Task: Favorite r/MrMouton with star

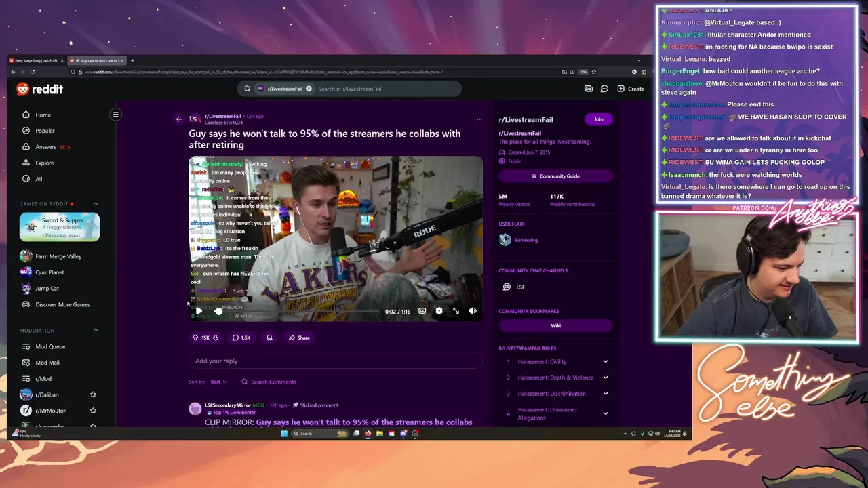Action: tap(93, 411)
